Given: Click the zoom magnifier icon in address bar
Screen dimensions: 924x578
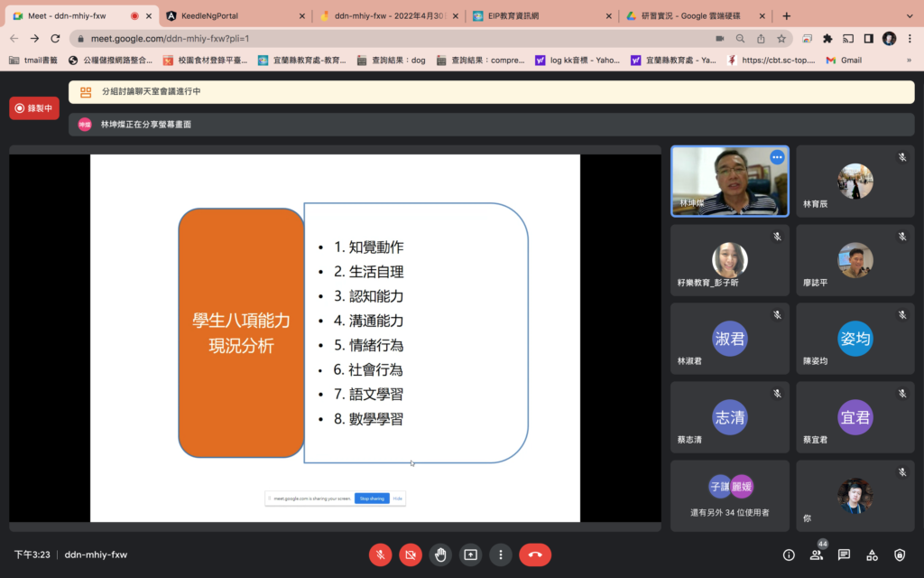Looking at the screenshot, I should pos(740,38).
